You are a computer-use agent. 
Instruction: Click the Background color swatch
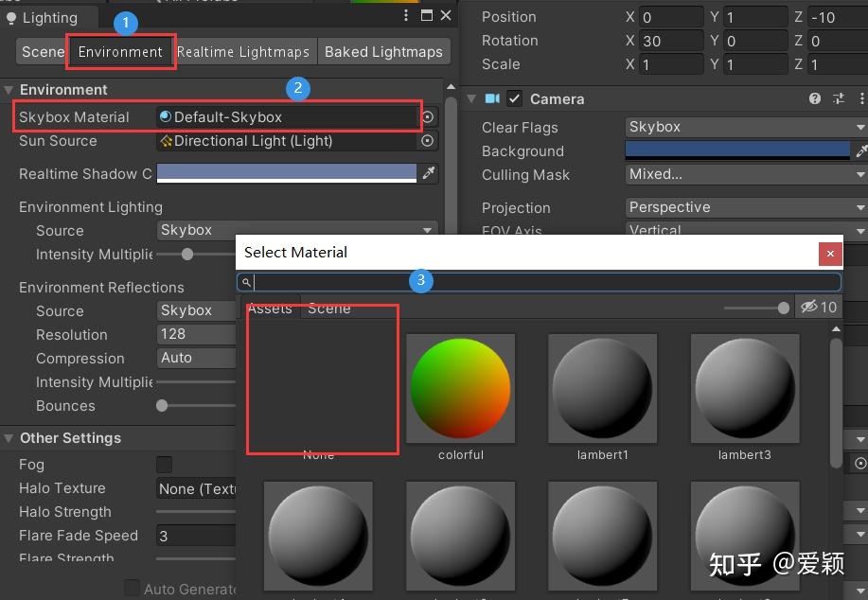pyautogui.click(x=738, y=150)
